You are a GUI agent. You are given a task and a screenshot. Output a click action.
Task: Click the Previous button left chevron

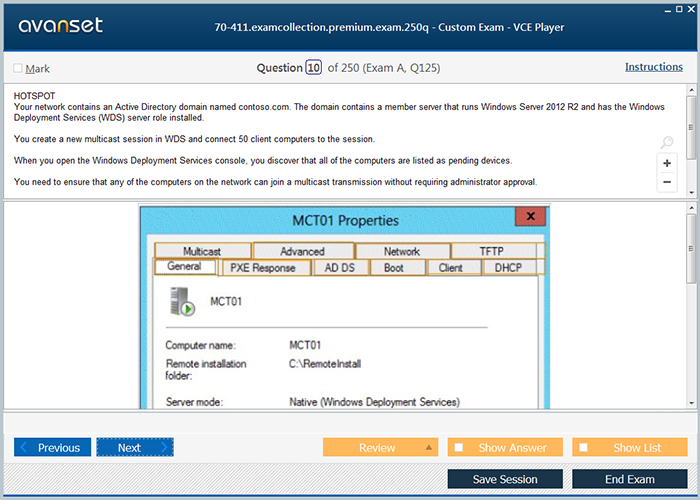pos(24,447)
